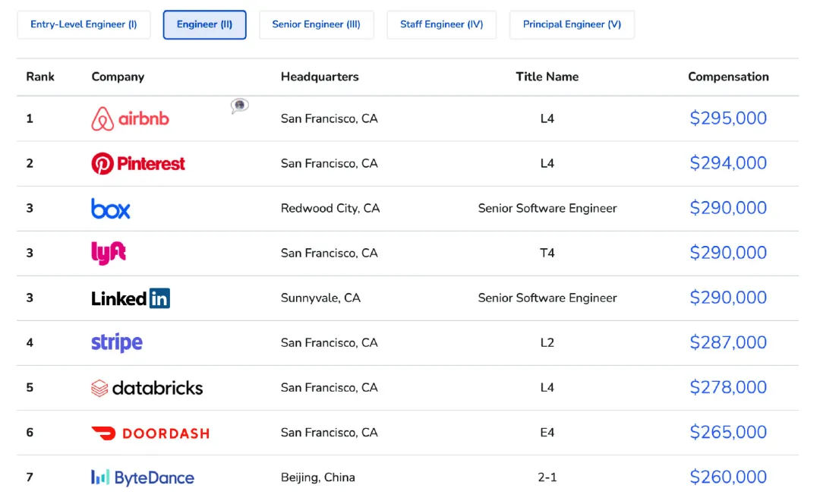Click the Databricks logo
Viewport: 820px width, 504px height.
[147, 388]
